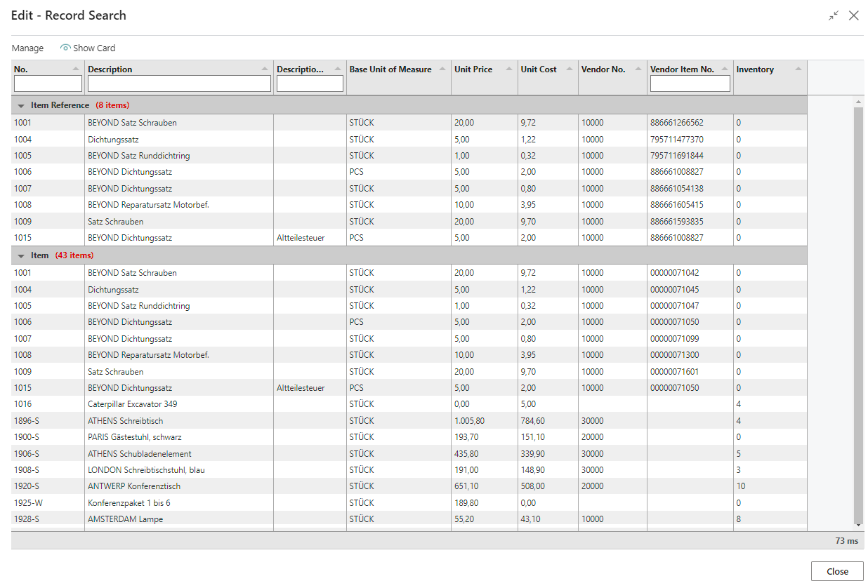The height and width of the screenshot is (588, 868).
Task: Click the Base Unit of Measure sort arrow
Action: tap(442, 69)
